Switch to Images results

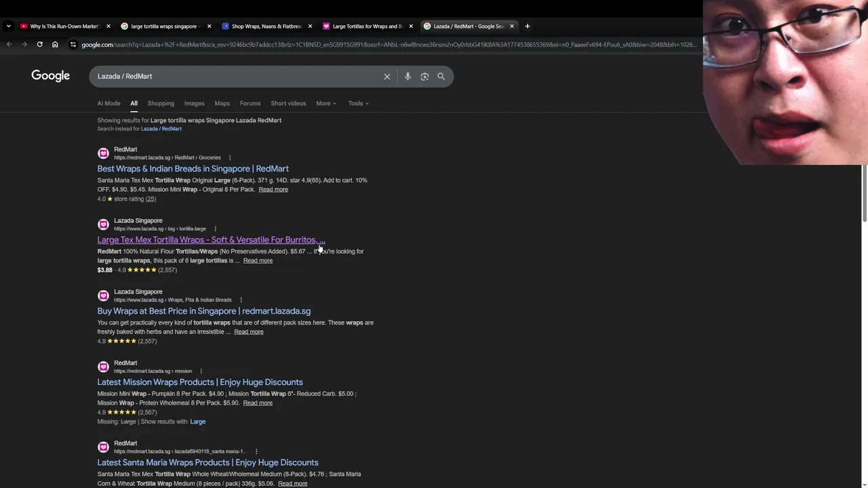click(x=194, y=104)
